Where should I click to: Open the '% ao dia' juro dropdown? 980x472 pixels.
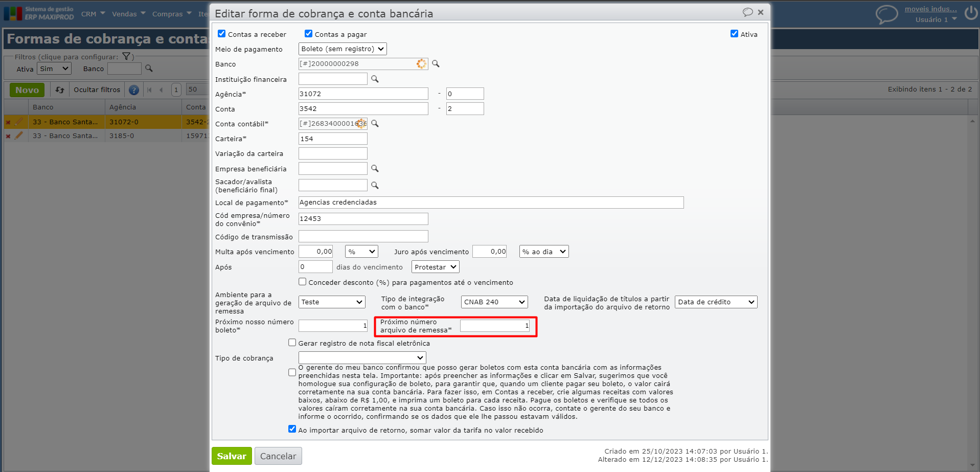[x=544, y=252]
